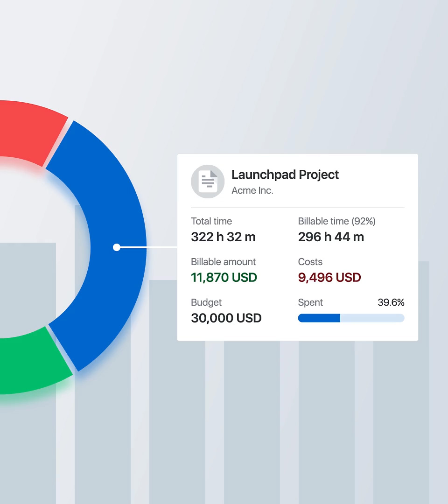448x504 pixels.
Task: Click the Budget label
Action: pyautogui.click(x=206, y=302)
